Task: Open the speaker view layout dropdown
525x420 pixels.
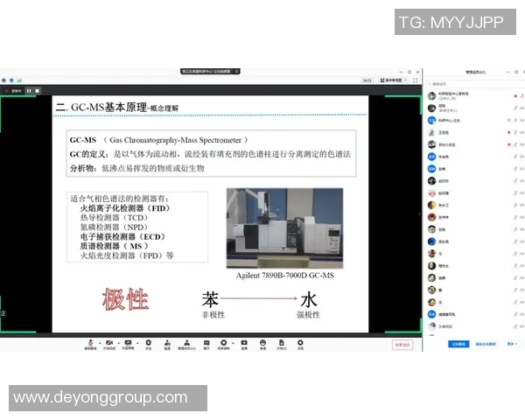Action: click(394, 80)
